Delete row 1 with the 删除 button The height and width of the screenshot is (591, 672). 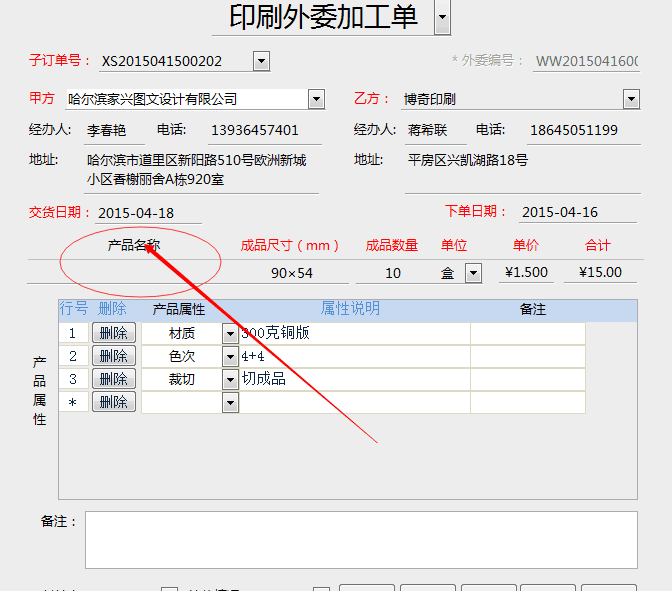pyautogui.click(x=113, y=333)
